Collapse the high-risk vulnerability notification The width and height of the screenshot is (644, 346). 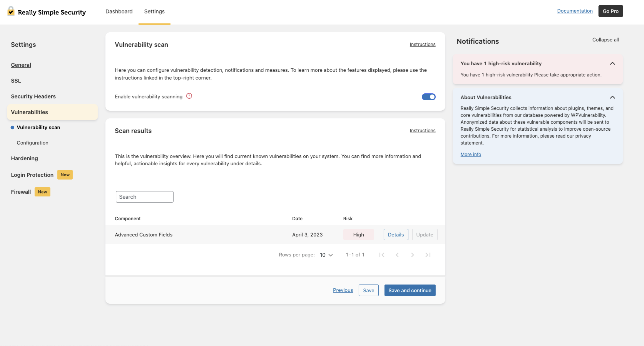(x=612, y=63)
